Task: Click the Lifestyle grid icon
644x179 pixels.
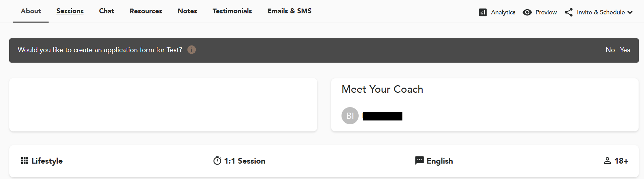Action: 25,161
